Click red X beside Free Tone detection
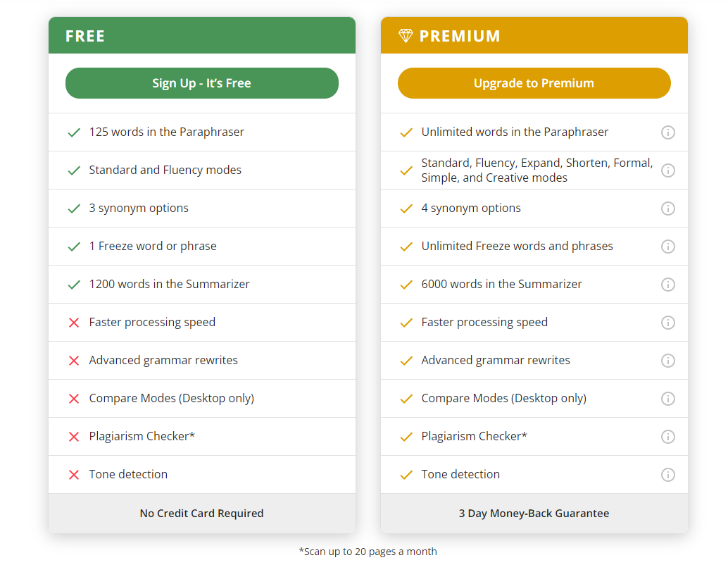The height and width of the screenshot is (572, 728). click(x=74, y=475)
